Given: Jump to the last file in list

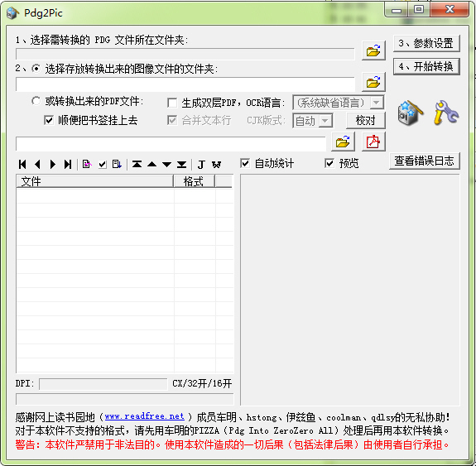Looking at the screenshot, I should (68, 164).
